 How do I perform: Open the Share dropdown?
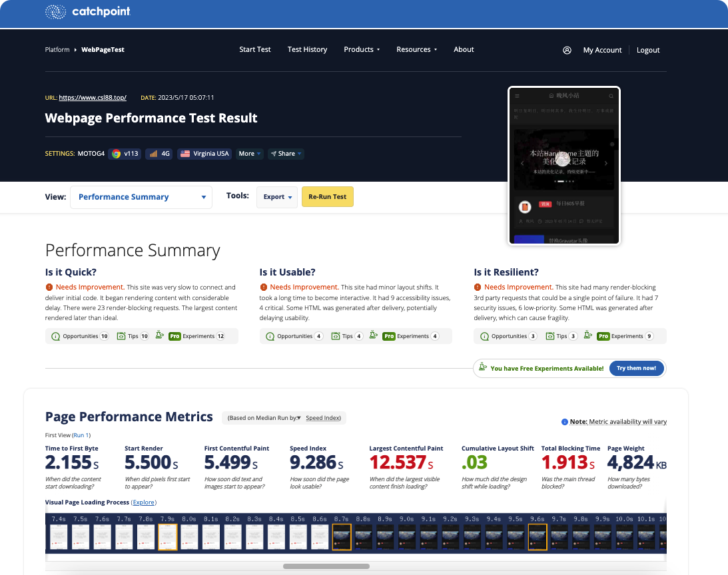click(x=286, y=154)
